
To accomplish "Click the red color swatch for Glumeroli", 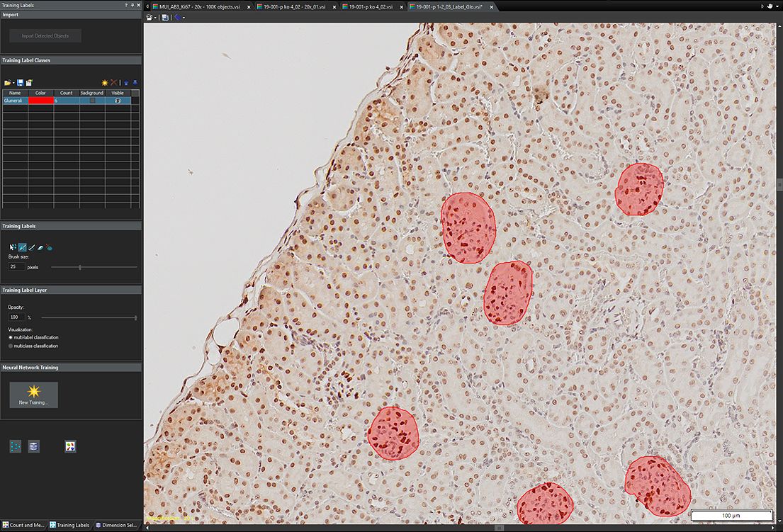I will (x=40, y=101).
